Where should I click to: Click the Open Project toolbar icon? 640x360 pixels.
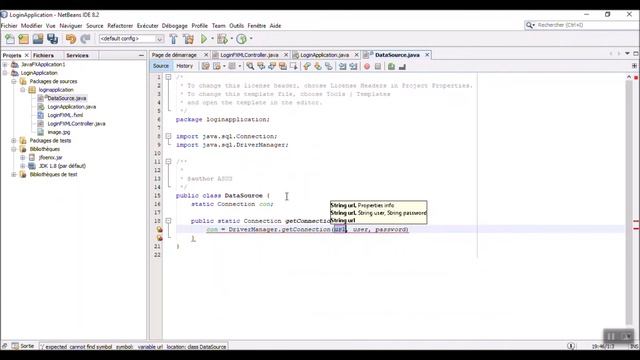coord(38,39)
